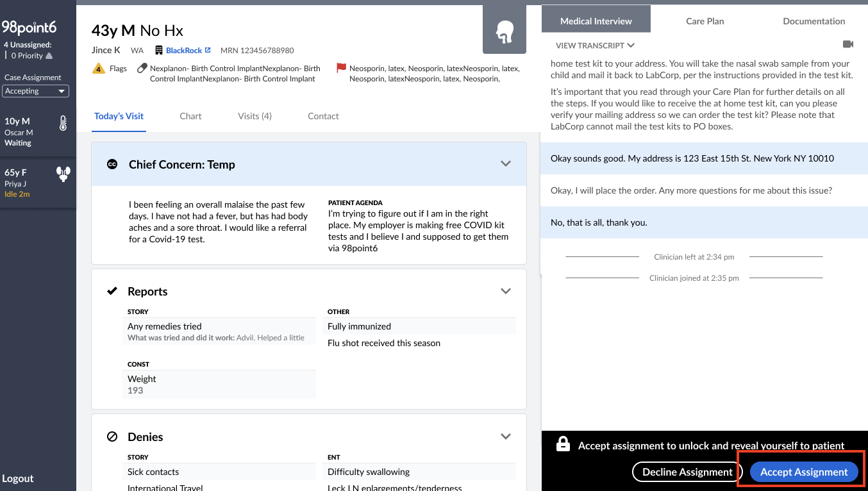Click the CC chief concern icon
This screenshot has height=491, width=868.
pos(112,164)
